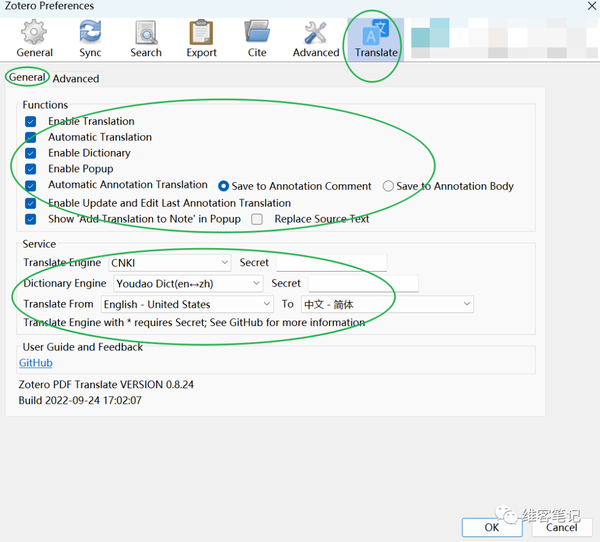Open the Cite preferences pane

pyautogui.click(x=257, y=39)
